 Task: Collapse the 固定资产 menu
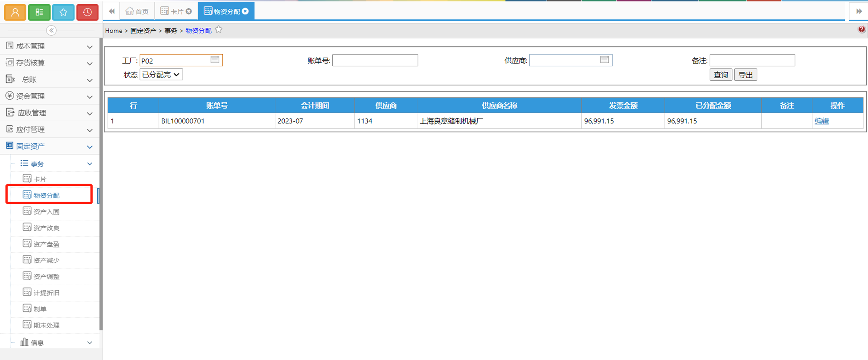pyautogui.click(x=50, y=146)
